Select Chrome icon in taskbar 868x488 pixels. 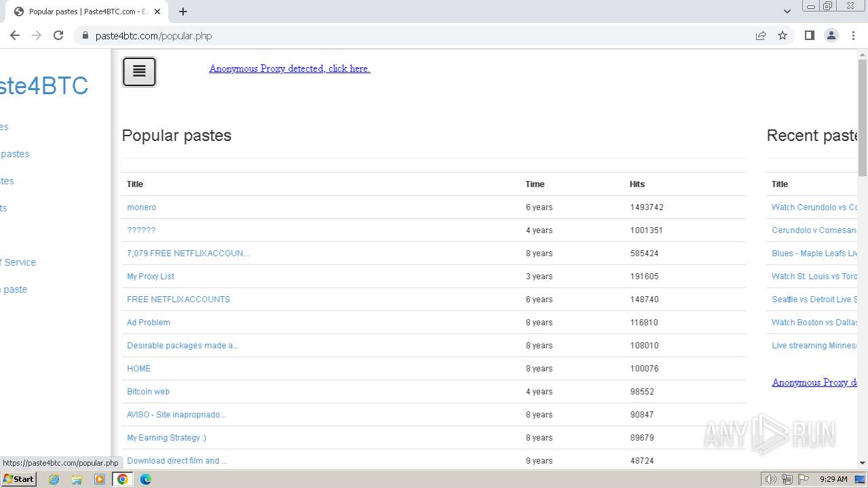[x=123, y=479]
